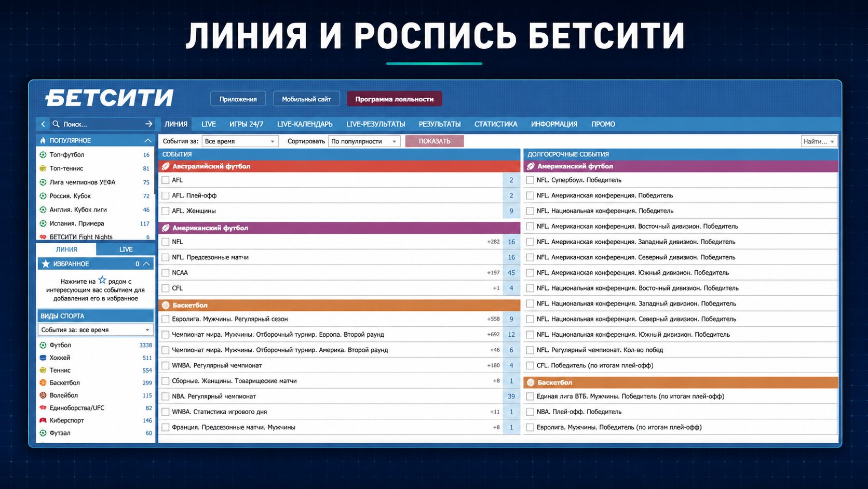Check Единая лига ВТБ победитель checkbox
Image resolution: width=868 pixels, height=489 pixels.
[530, 397]
